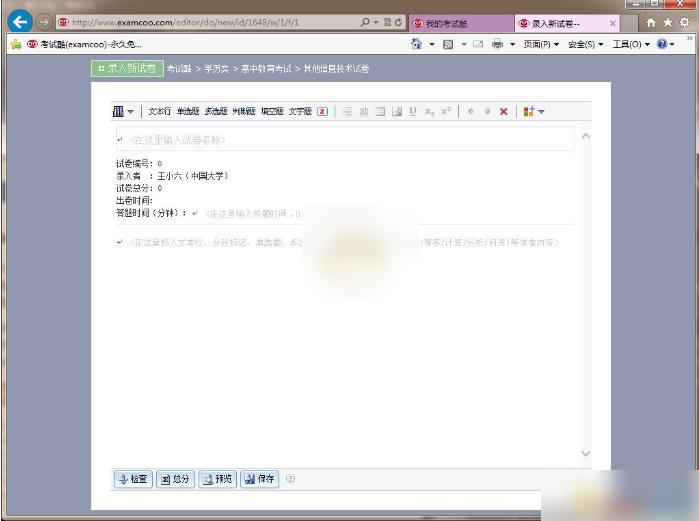Image resolution: width=699 pixels, height=521 pixels.
Task: Click the insert table icon
Action: point(380,111)
